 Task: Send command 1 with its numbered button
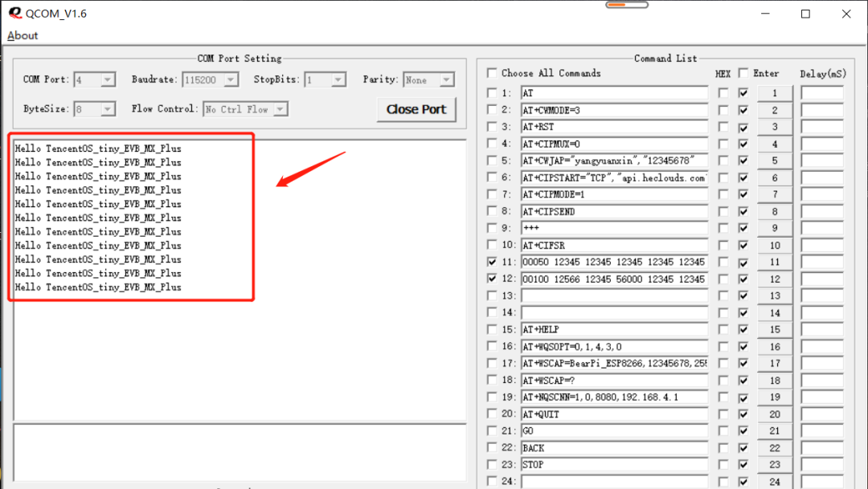775,93
